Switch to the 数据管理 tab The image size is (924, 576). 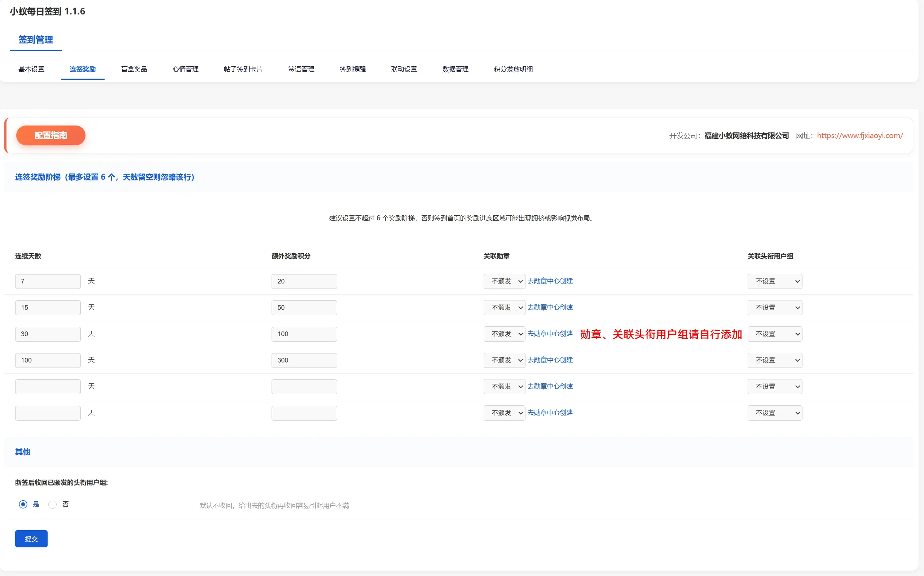coord(456,69)
